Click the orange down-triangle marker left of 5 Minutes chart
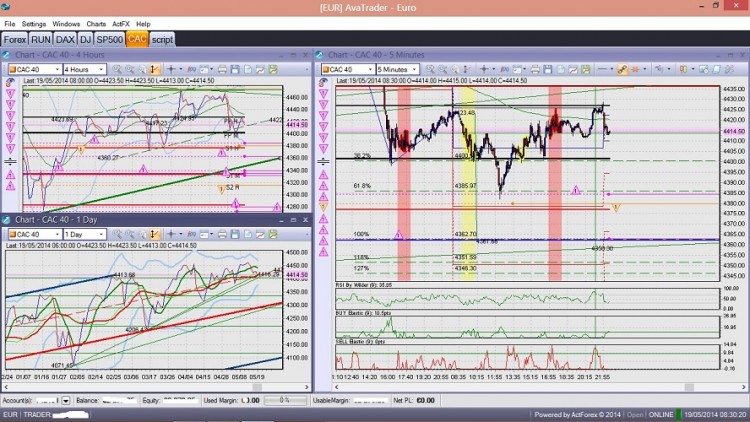The height and width of the screenshot is (422, 750). click(323, 207)
